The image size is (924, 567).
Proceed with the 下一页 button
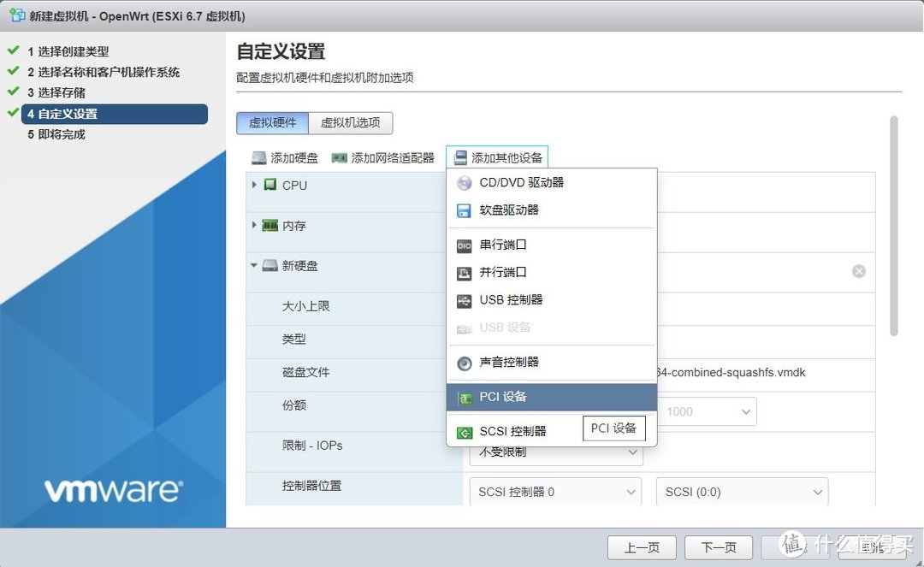(x=719, y=547)
